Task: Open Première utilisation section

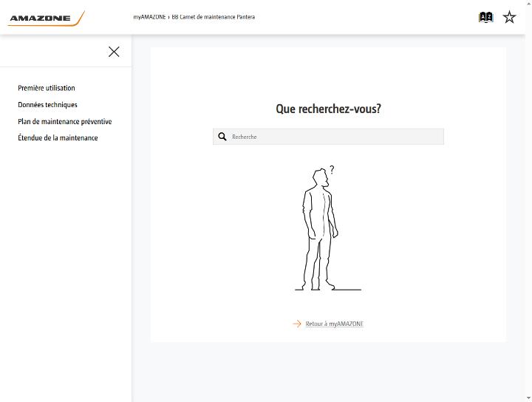Action: coord(47,88)
